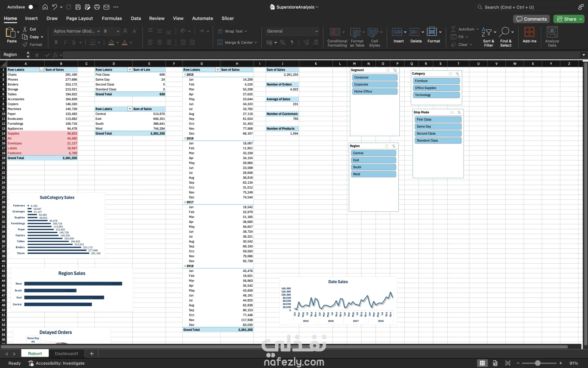This screenshot has height=368, width=588.
Task: Open Find & Select tool
Action: click(506, 32)
